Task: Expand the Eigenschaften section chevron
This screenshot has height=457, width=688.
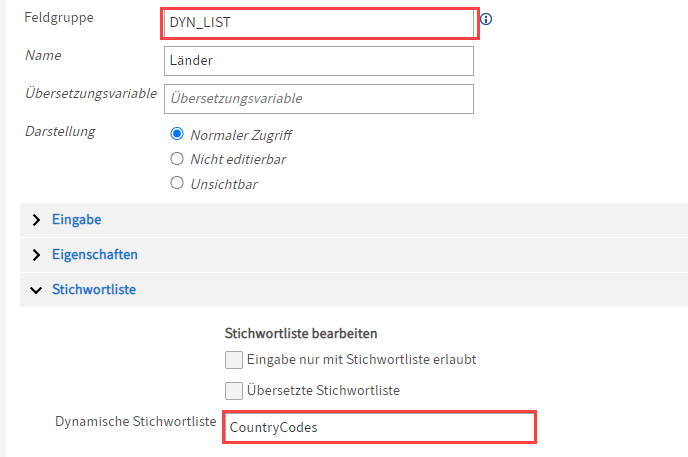Action: [x=37, y=255]
